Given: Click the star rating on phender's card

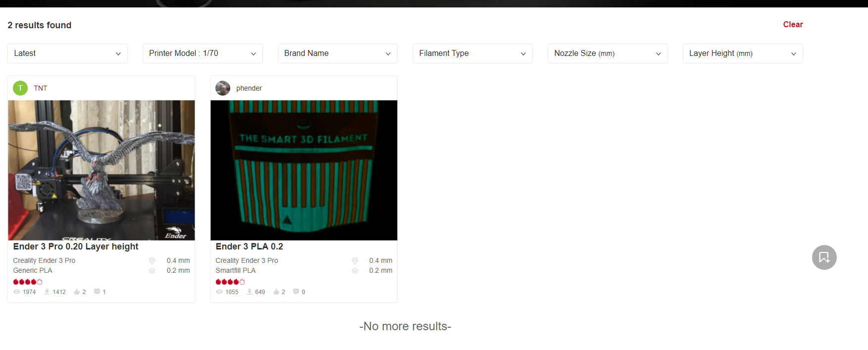Looking at the screenshot, I should 230,282.
